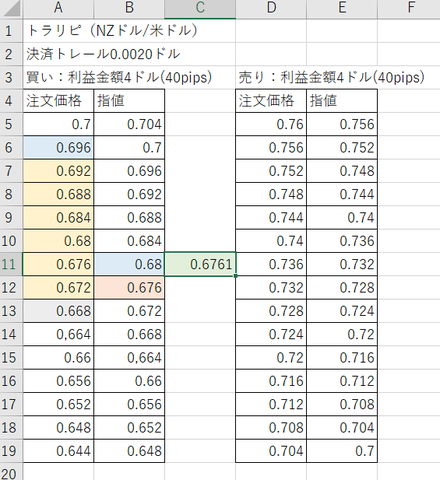The image size is (440, 480).
Task: Select cell E11 with value 0.732
Action: (342, 264)
